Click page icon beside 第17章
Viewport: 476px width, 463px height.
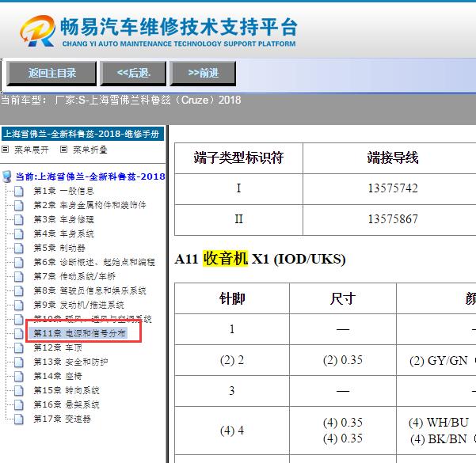coord(19,419)
